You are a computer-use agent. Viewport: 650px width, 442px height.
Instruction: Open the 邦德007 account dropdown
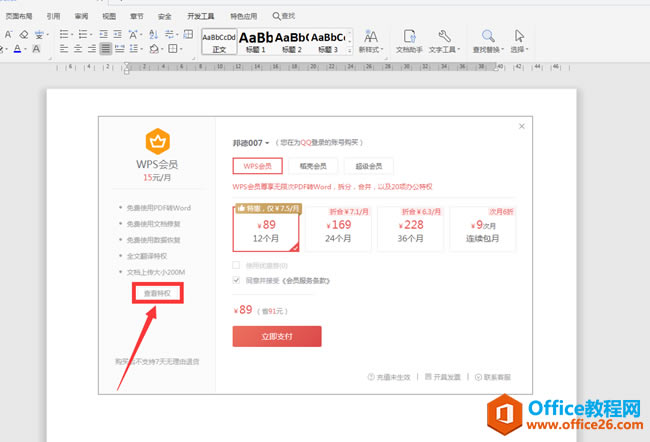[x=251, y=143]
